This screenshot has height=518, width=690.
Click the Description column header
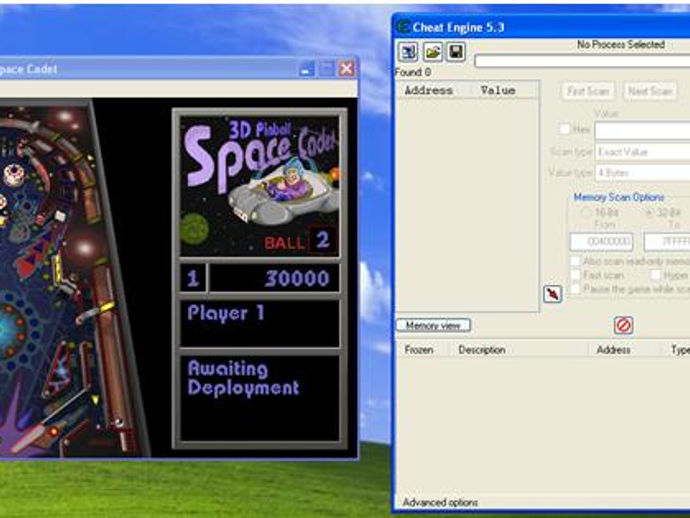point(482,350)
